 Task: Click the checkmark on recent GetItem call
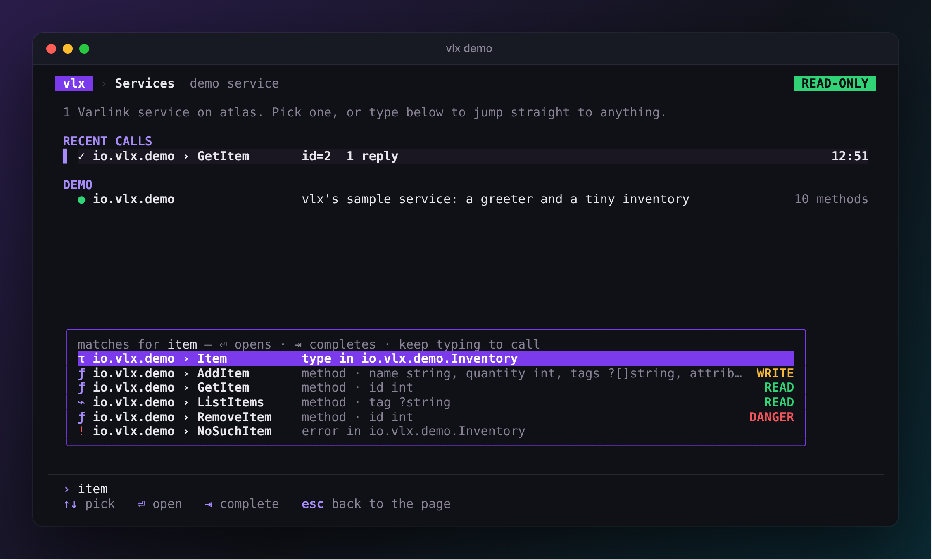coord(81,156)
